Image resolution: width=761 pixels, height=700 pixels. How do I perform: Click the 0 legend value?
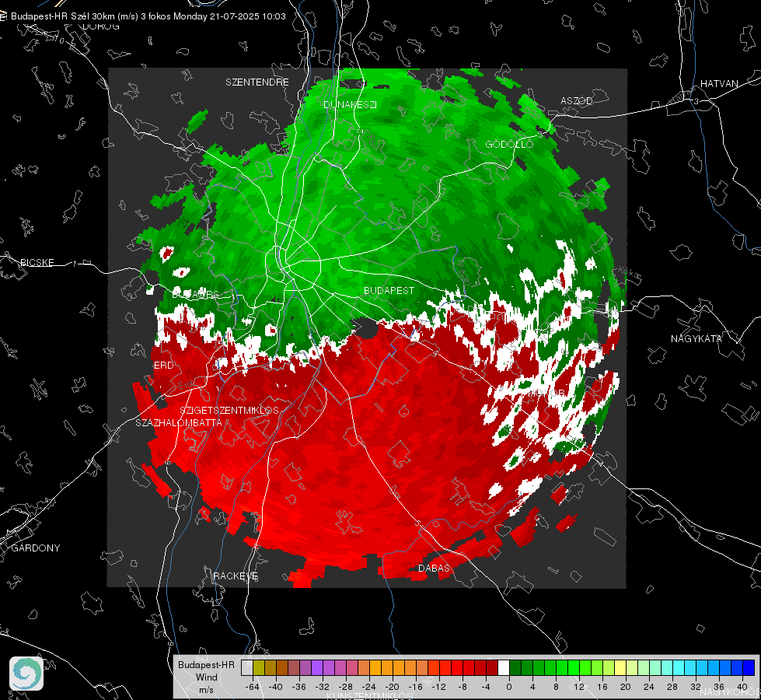[508, 687]
